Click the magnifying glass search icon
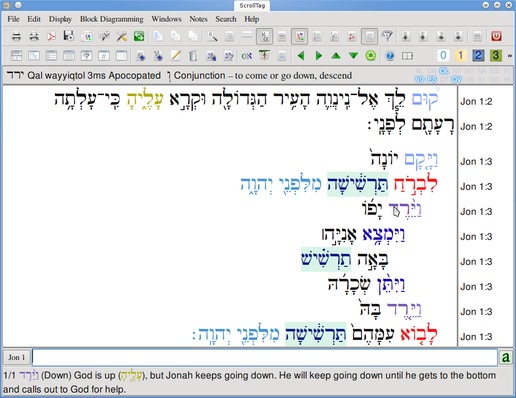The width and height of the screenshot is (516, 398). [x=212, y=36]
